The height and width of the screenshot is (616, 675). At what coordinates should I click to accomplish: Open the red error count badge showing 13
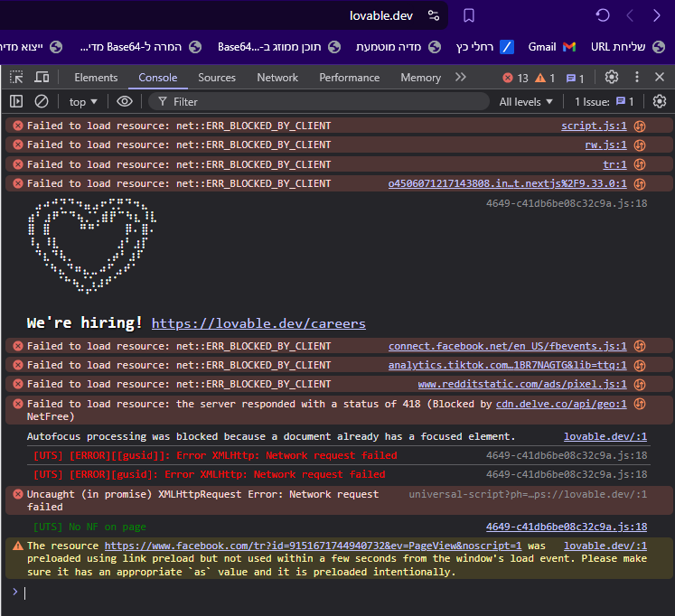pyautogui.click(x=515, y=79)
